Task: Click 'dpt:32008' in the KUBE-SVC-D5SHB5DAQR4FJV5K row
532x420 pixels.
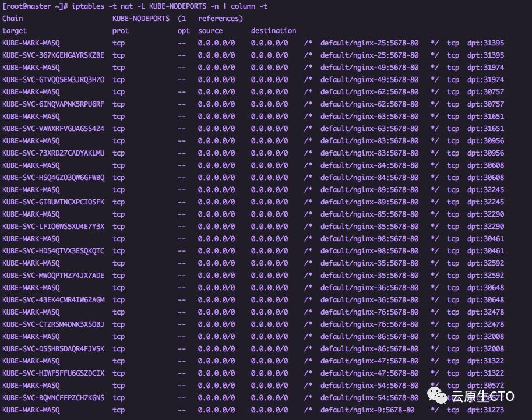Action: coord(485,348)
